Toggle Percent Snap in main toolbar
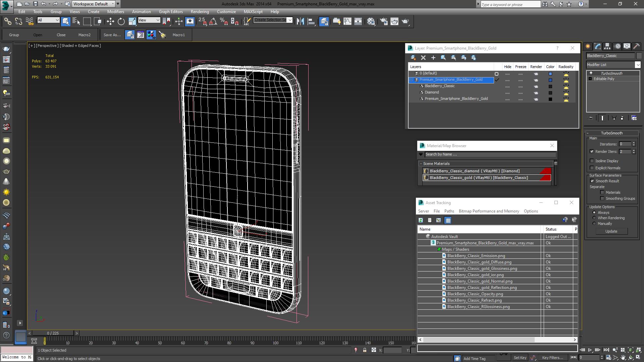 click(x=224, y=21)
